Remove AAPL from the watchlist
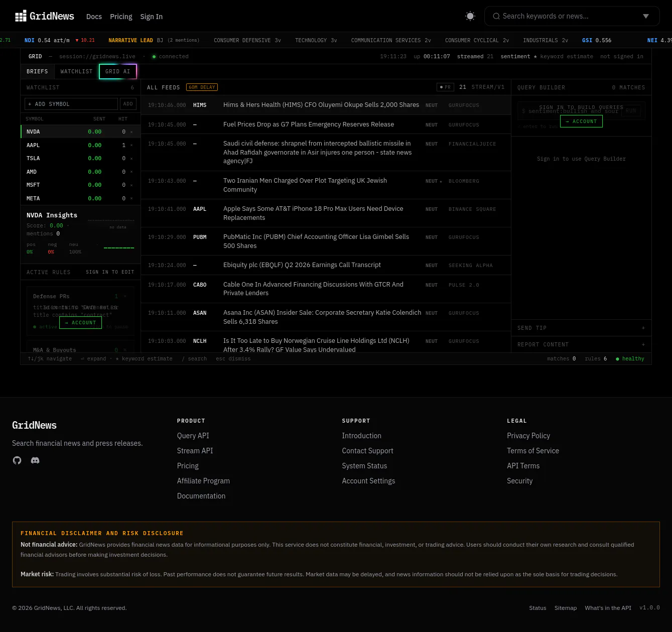The image size is (672, 632). (x=131, y=145)
